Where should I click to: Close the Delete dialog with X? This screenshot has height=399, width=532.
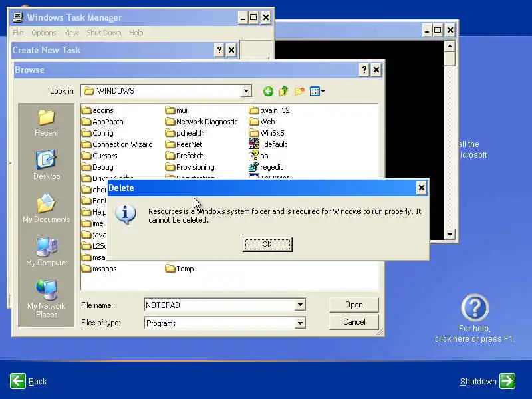421,188
